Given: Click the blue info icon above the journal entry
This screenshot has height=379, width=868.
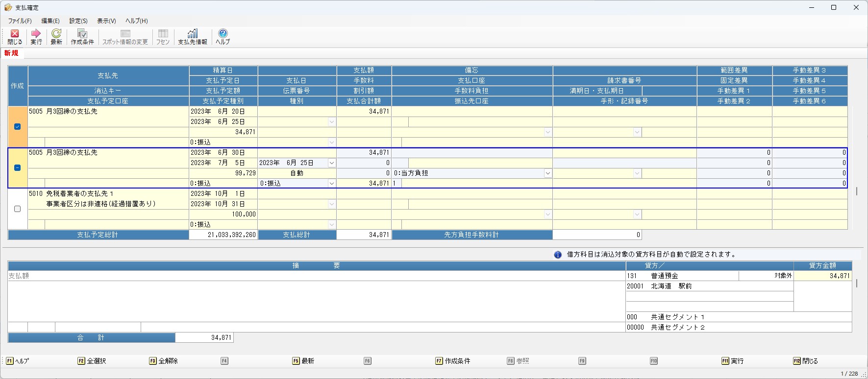Looking at the screenshot, I should [x=558, y=255].
